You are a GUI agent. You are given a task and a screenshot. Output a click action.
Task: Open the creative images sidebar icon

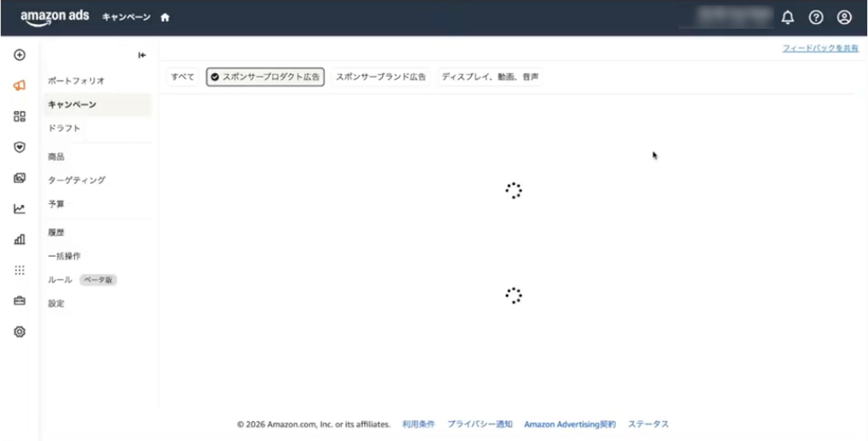click(20, 178)
